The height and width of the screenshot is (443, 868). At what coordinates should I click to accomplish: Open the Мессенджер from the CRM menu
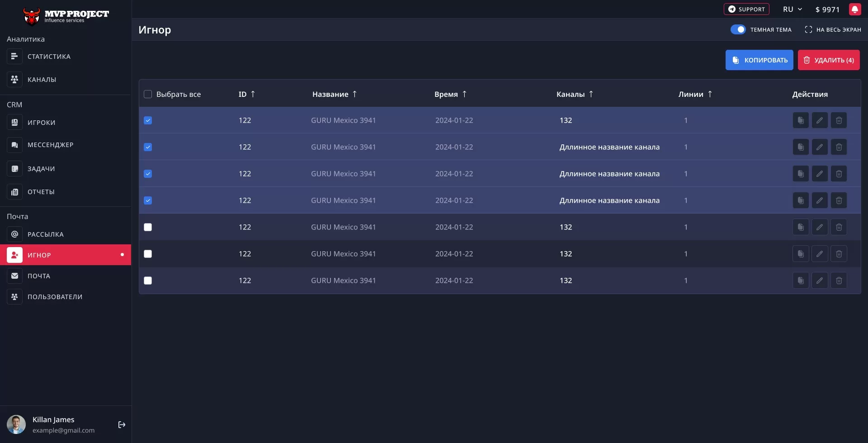coord(50,144)
